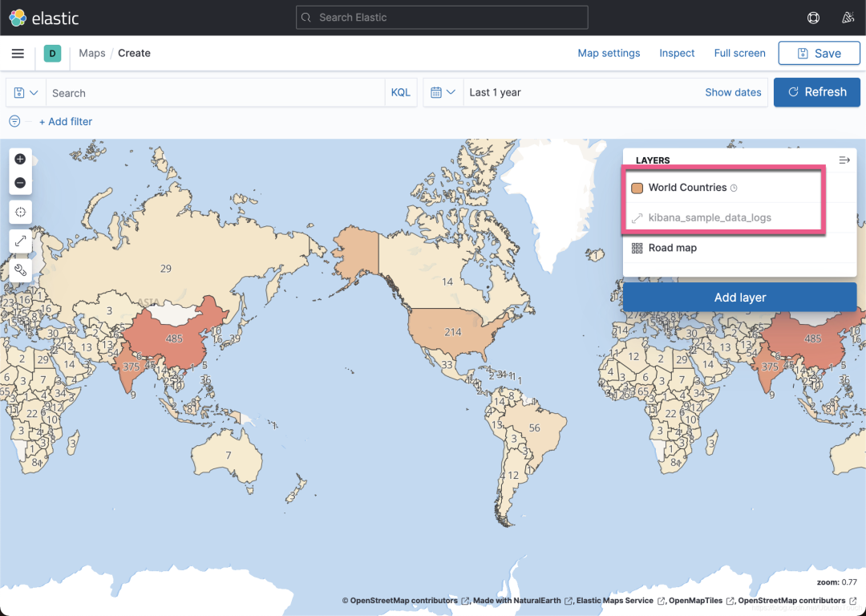Viewport: 866px width, 616px height.
Task: Open the Road map layer
Action: (x=672, y=248)
